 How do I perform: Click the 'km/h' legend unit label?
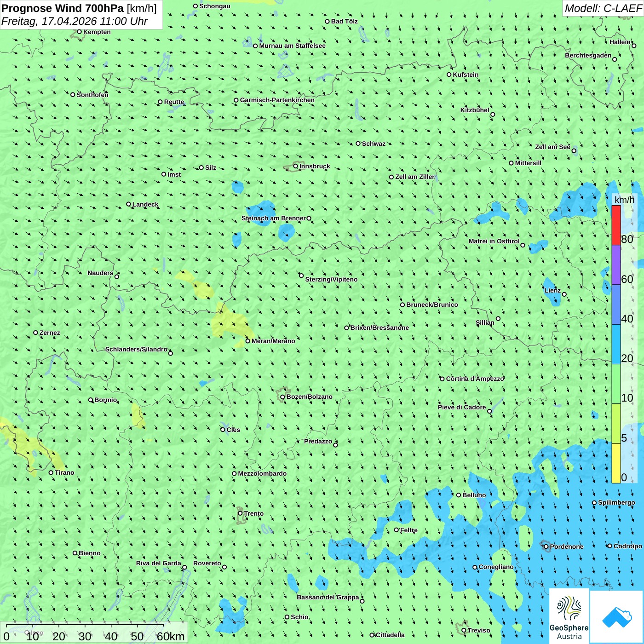pos(624,200)
